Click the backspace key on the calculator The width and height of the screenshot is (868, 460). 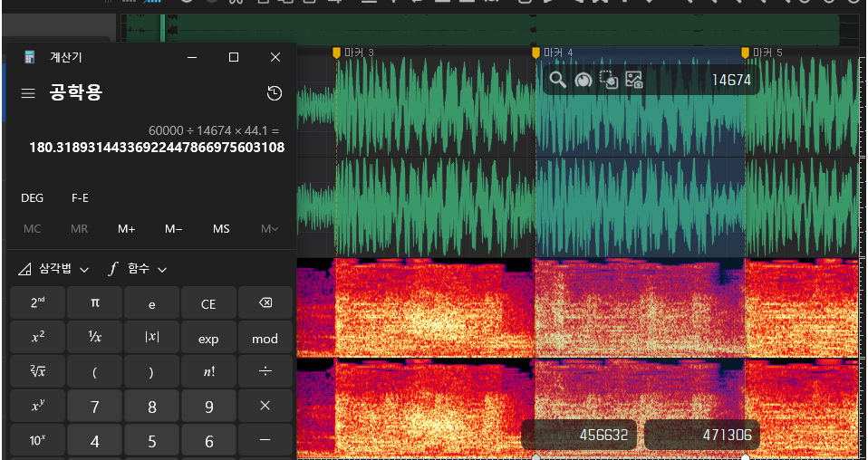265,302
